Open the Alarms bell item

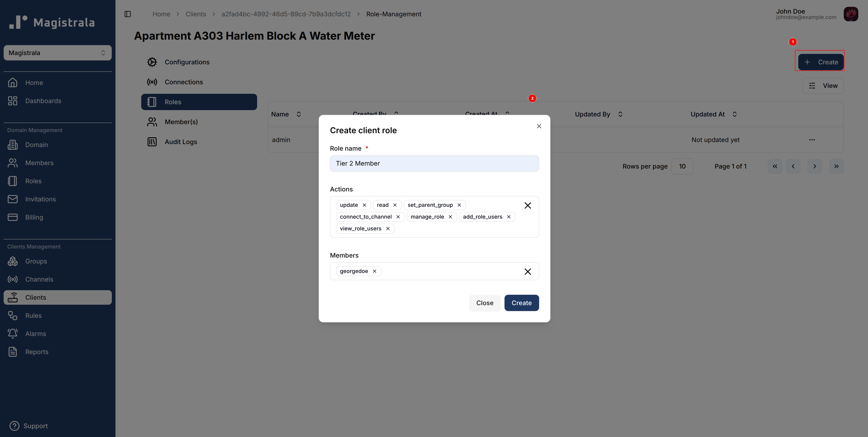(35, 333)
